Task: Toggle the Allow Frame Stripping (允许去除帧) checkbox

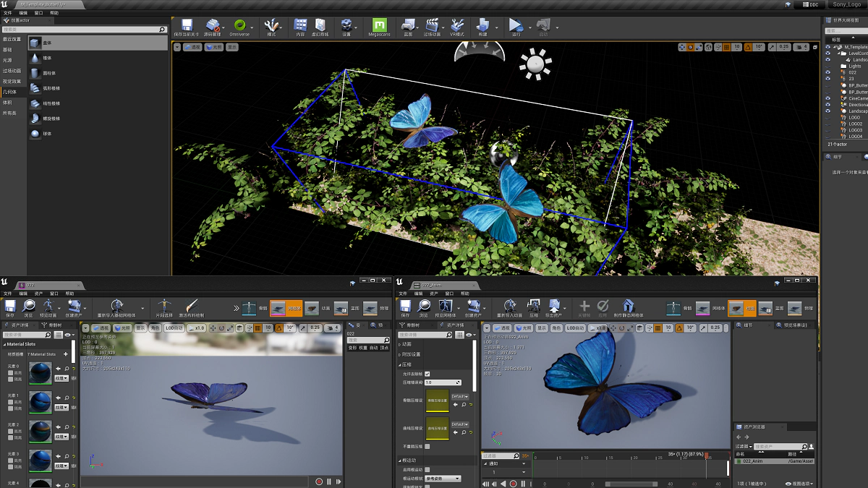Action: point(427,374)
